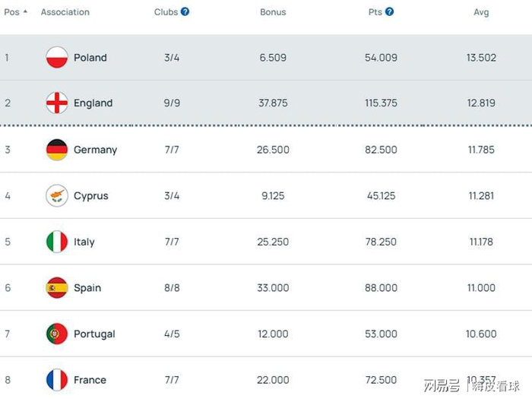This screenshot has height=399, width=532.
Task: Click the Germany flag icon
Action: pyautogui.click(x=57, y=150)
